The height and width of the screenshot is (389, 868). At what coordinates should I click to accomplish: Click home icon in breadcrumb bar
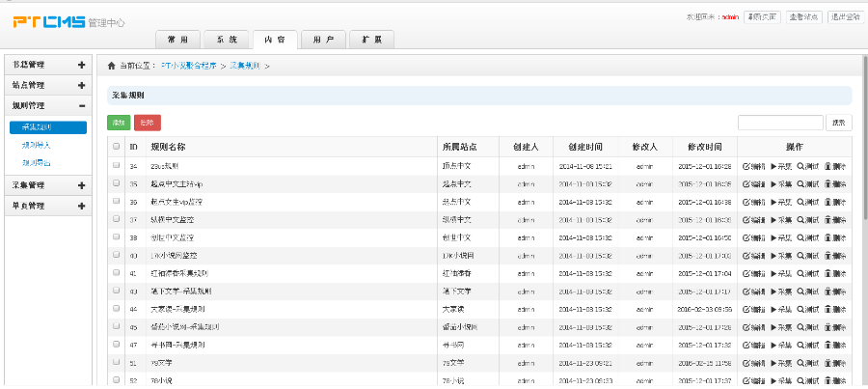[111, 66]
